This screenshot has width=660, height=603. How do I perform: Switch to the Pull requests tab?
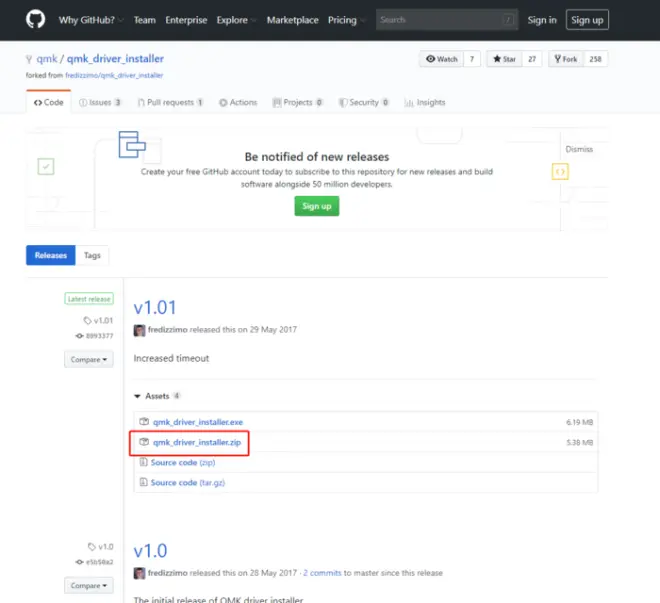pos(170,102)
